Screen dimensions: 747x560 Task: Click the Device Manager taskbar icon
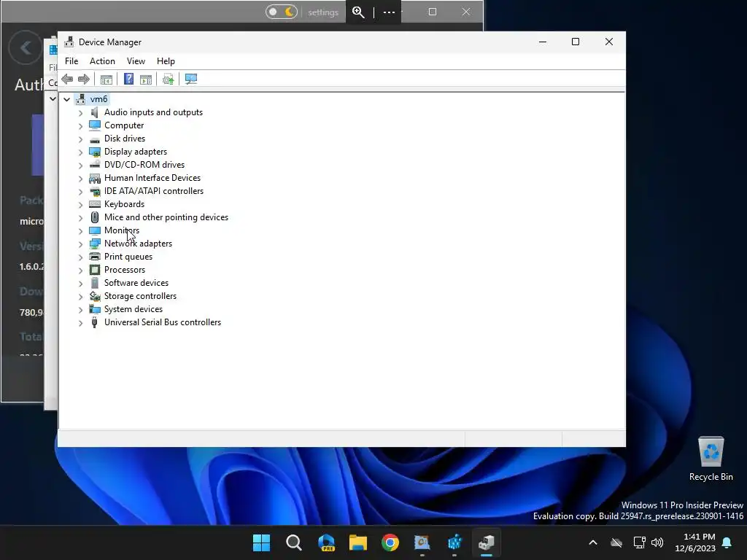[x=487, y=542]
